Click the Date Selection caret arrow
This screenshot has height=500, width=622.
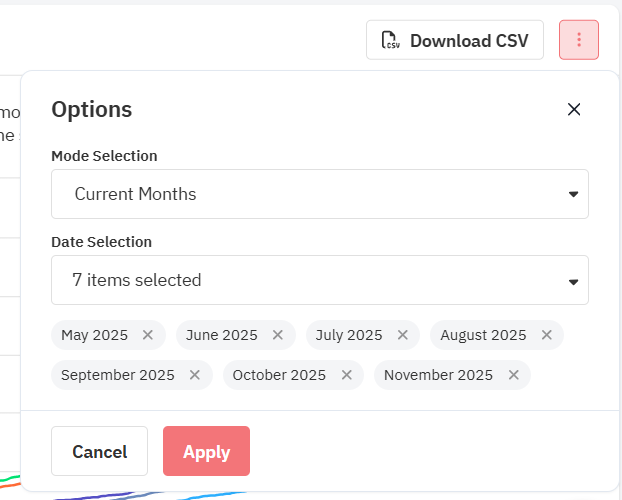coord(574,281)
